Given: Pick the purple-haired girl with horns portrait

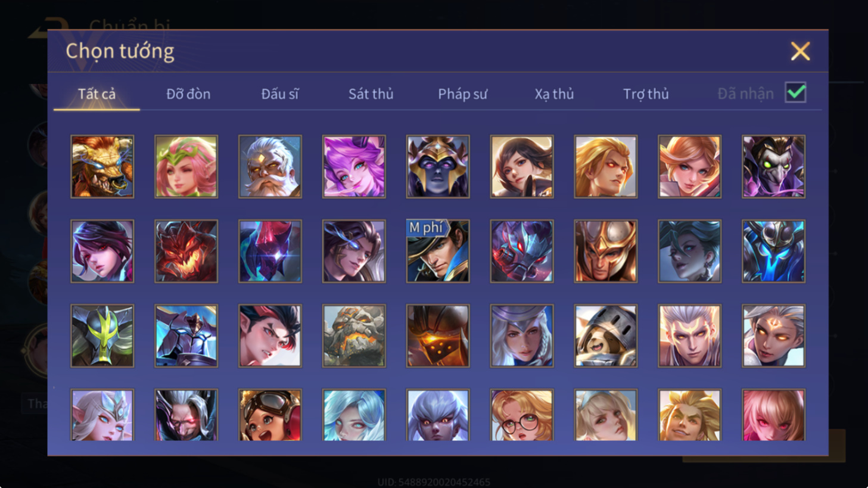Looking at the screenshot, I should tap(354, 166).
